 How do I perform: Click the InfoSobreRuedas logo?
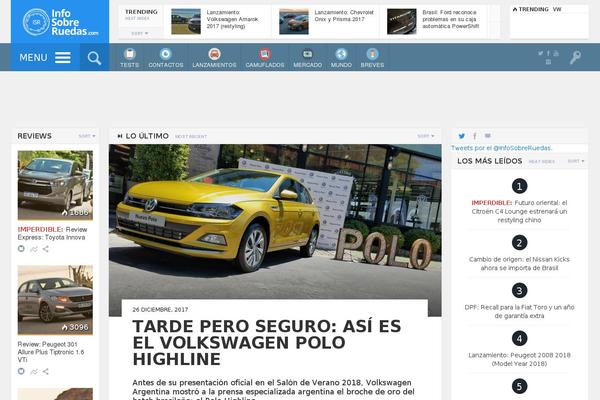tap(60, 22)
